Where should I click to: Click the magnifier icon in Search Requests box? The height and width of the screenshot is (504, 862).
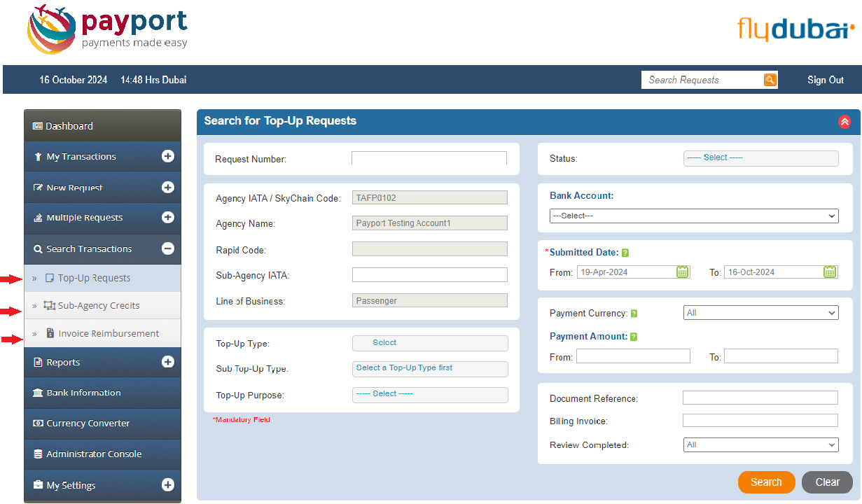pyautogui.click(x=769, y=79)
